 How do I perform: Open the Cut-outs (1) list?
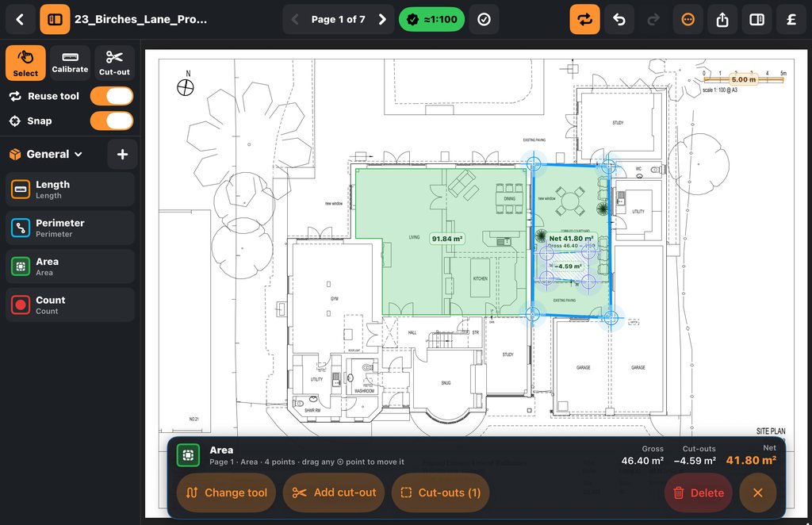click(441, 492)
